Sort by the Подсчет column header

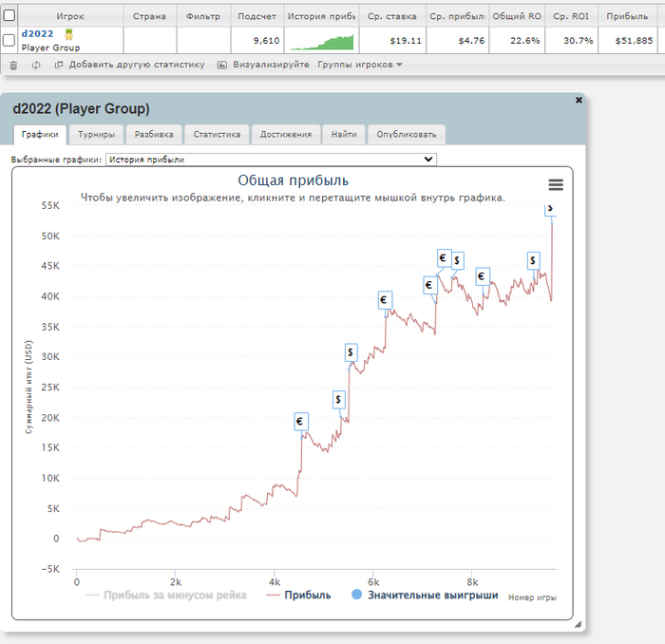point(257,16)
